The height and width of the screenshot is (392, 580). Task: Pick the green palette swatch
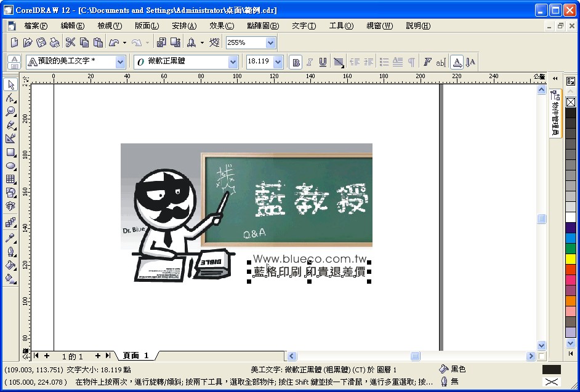point(571,249)
